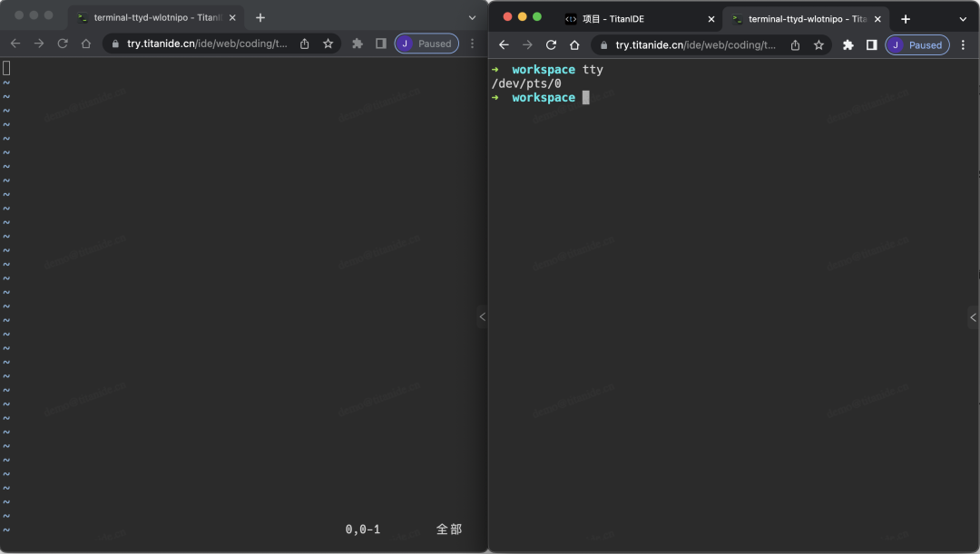Collapse side panel arrow in right window
Image resolution: width=980 pixels, height=554 pixels.
[973, 317]
